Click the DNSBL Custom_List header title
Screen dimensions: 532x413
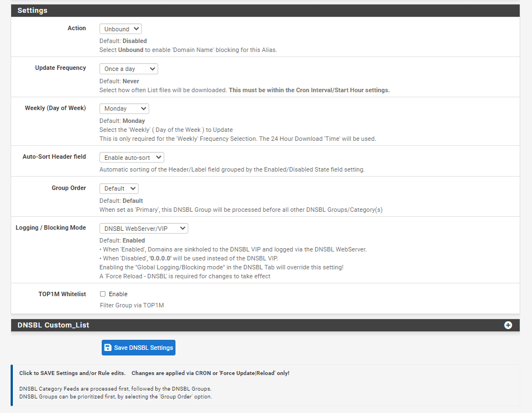[x=53, y=325]
